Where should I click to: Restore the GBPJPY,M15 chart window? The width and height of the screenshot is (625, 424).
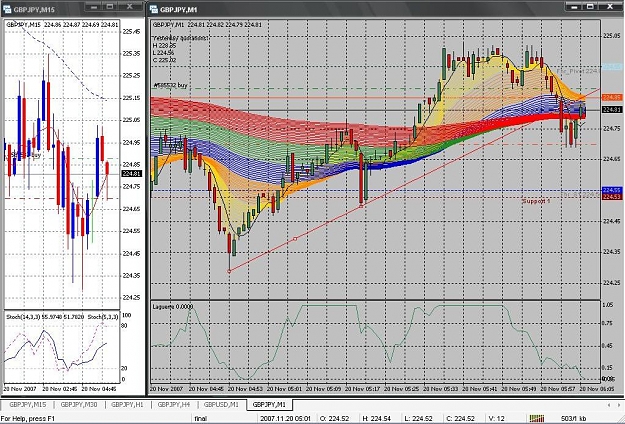(x=110, y=7)
